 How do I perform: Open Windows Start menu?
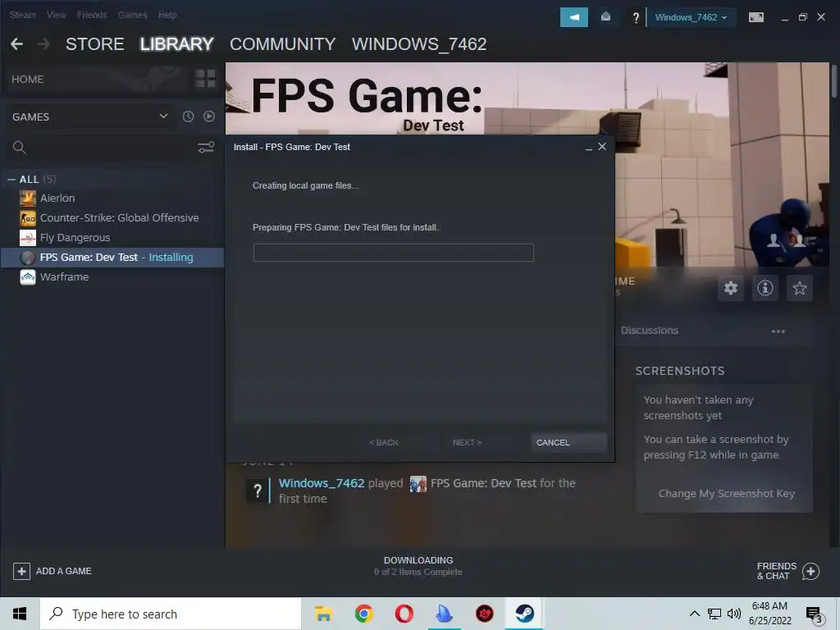[20, 614]
